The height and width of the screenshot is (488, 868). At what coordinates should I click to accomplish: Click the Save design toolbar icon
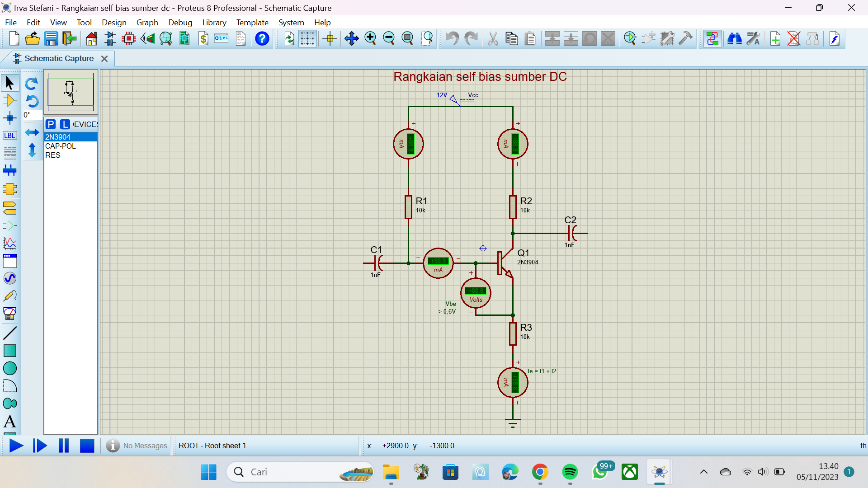(51, 39)
